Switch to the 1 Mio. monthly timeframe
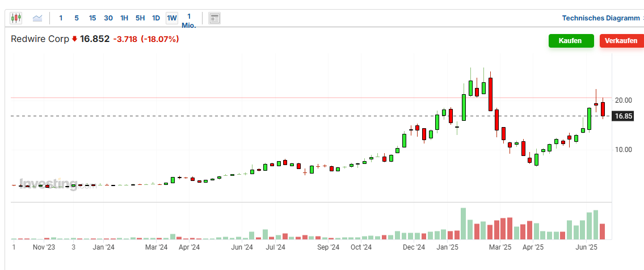Screen dimensions: 644x270 [189, 20]
